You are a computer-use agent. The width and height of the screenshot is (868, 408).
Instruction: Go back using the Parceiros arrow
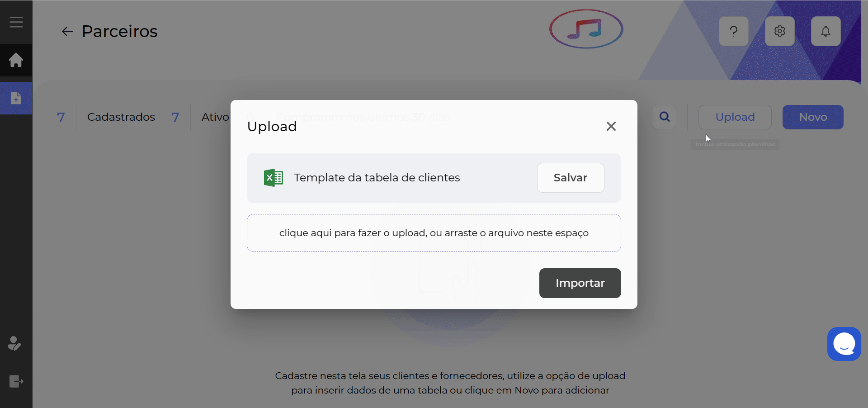tap(67, 31)
